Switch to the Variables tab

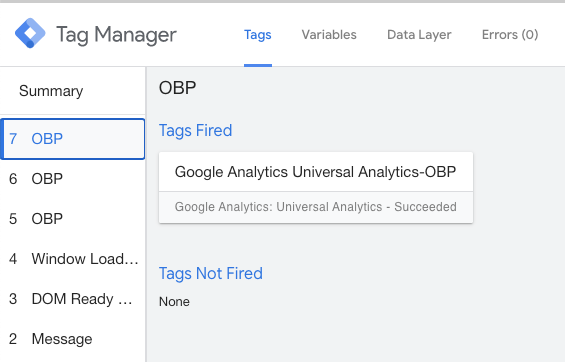329,35
